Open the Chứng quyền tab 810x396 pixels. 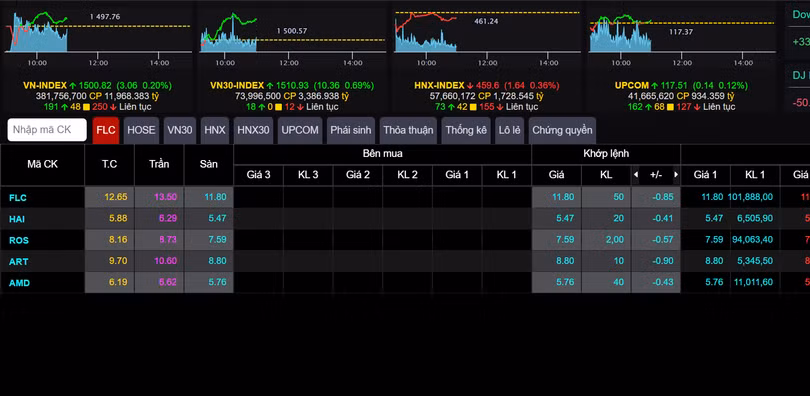(562, 130)
